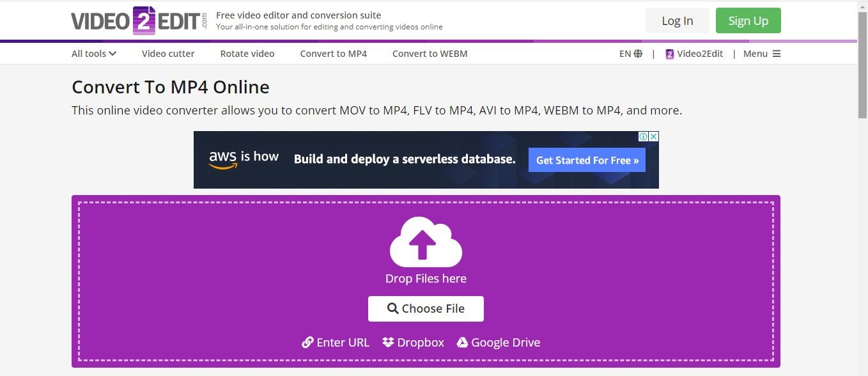The height and width of the screenshot is (376, 868).
Task: Click the ad info icon on banner
Action: pyautogui.click(x=644, y=137)
